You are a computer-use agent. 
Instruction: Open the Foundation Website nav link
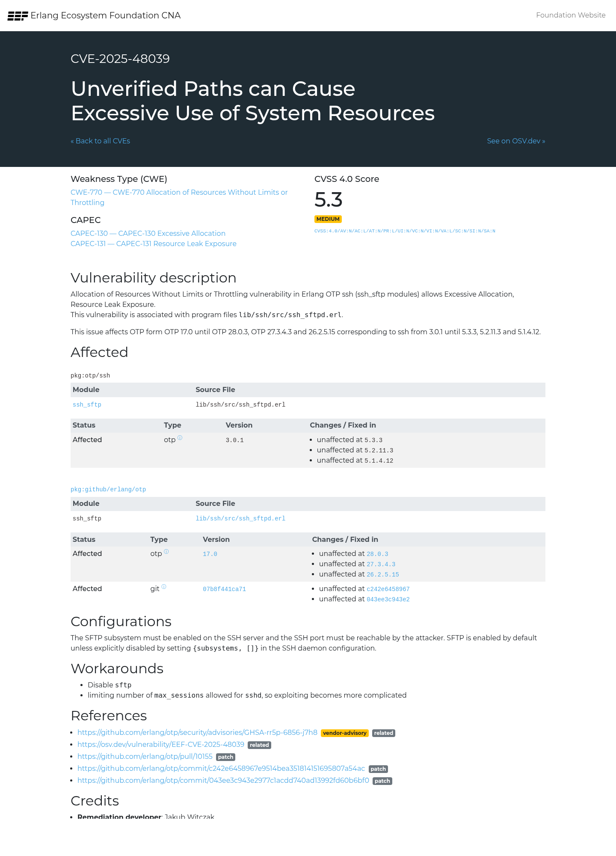pyautogui.click(x=571, y=15)
